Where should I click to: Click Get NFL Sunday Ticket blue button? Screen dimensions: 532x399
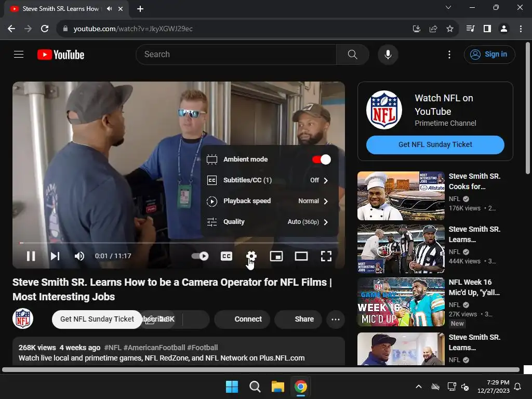[435, 144]
